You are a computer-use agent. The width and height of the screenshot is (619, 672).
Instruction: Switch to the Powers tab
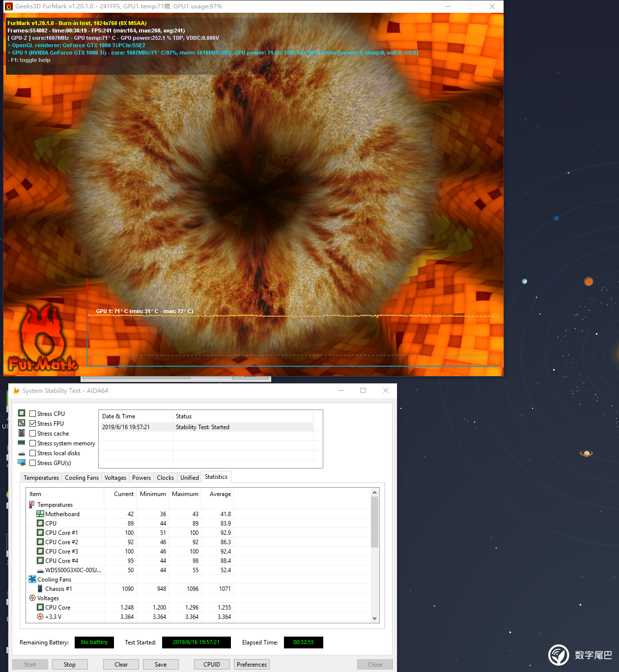point(141,477)
